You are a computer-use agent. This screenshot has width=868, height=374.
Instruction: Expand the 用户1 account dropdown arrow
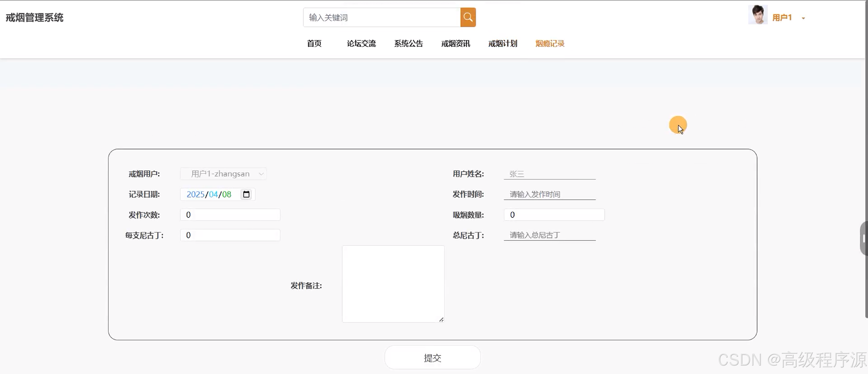(803, 18)
